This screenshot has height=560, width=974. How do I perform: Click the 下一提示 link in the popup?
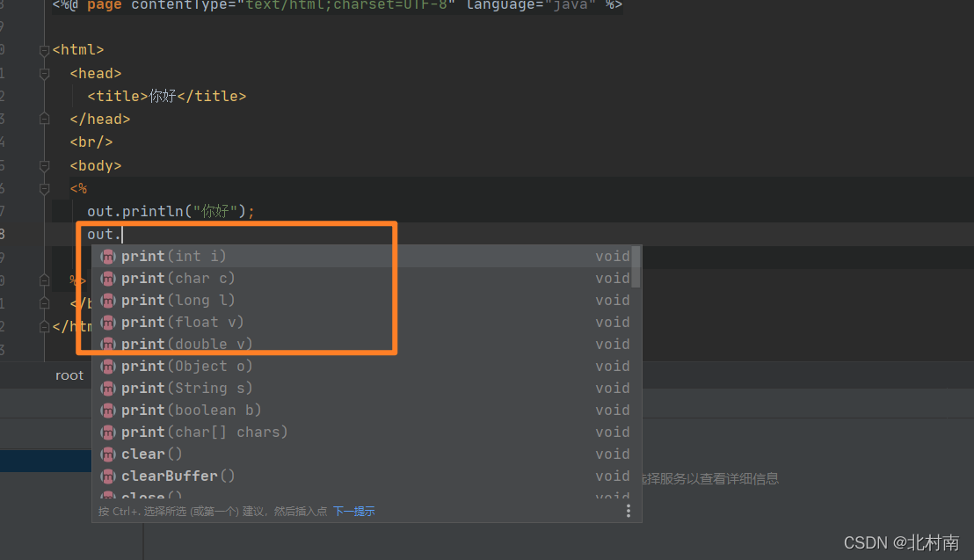coord(354,510)
